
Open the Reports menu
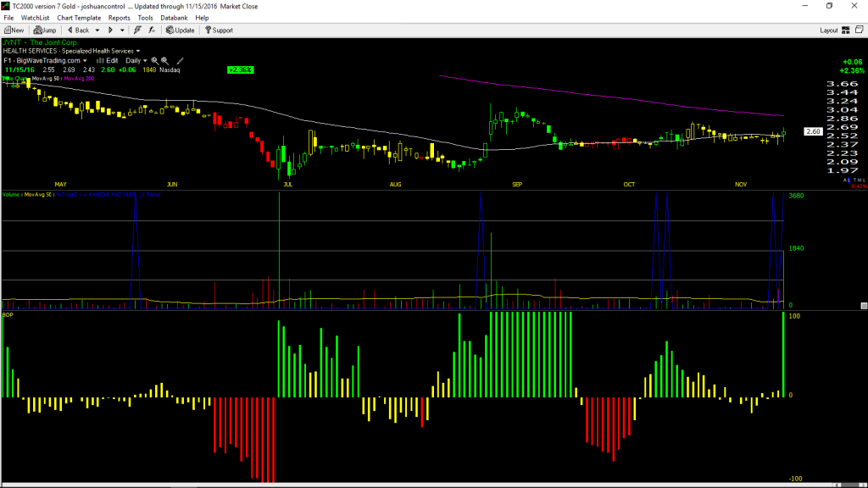pos(119,19)
